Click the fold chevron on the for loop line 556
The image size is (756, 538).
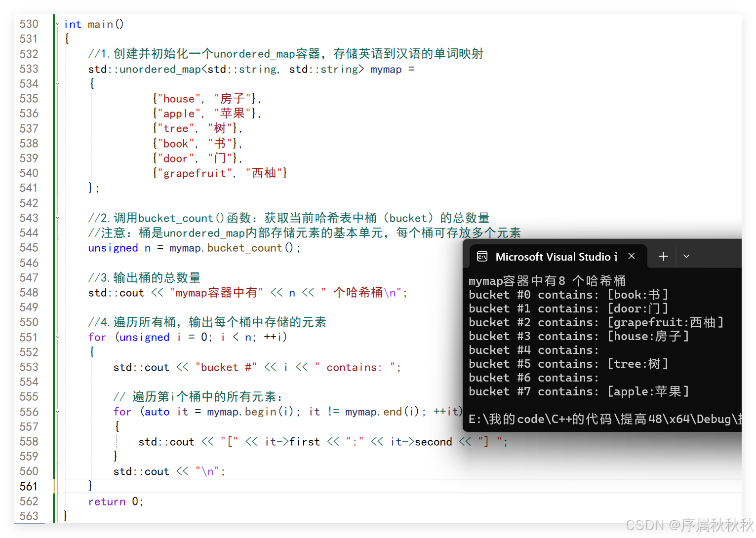[57, 411]
